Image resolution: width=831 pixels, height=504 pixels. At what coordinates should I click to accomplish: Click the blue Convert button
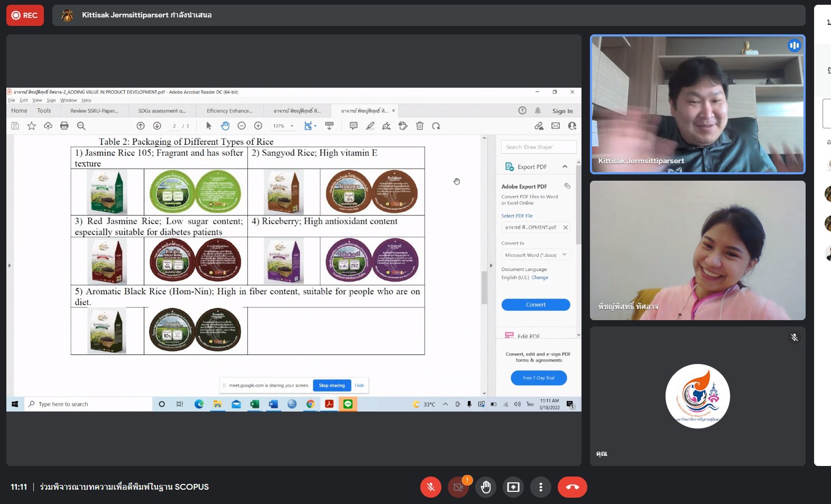coord(535,305)
